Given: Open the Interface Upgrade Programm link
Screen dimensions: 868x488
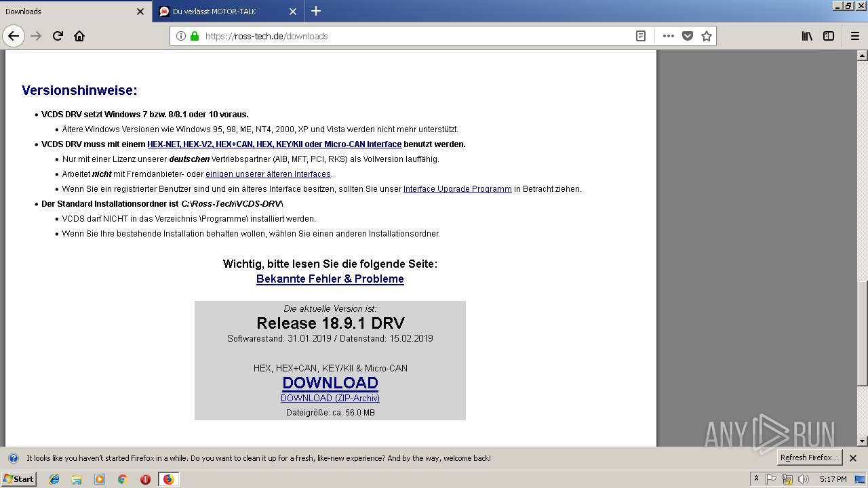Looking at the screenshot, I should coord(458,189).
